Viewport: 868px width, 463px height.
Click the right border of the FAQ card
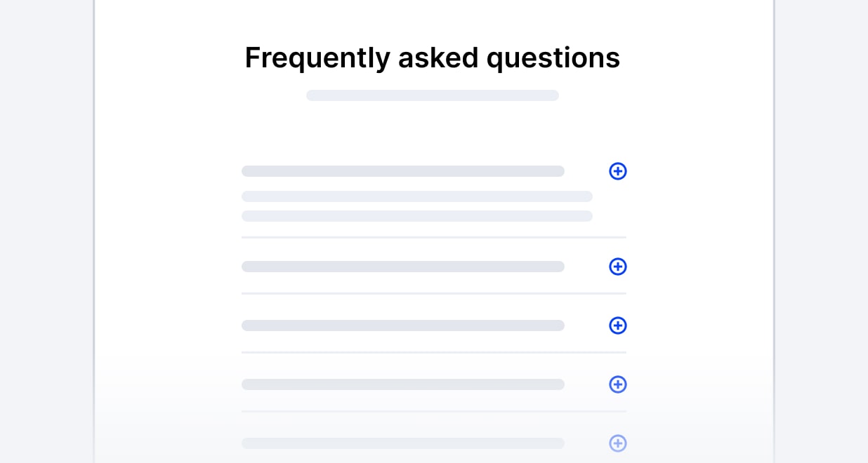tap(774, 231)
